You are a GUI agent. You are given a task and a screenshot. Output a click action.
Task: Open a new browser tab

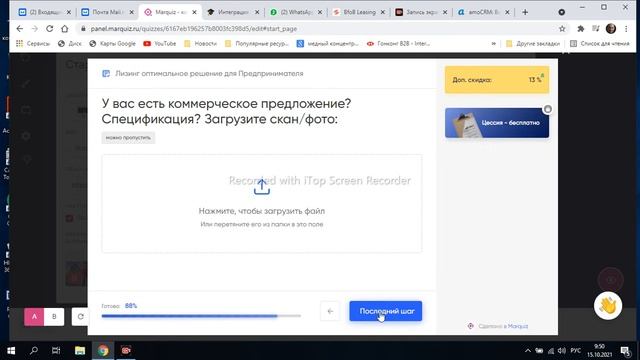pyautogui.click(x=525, y=12)
